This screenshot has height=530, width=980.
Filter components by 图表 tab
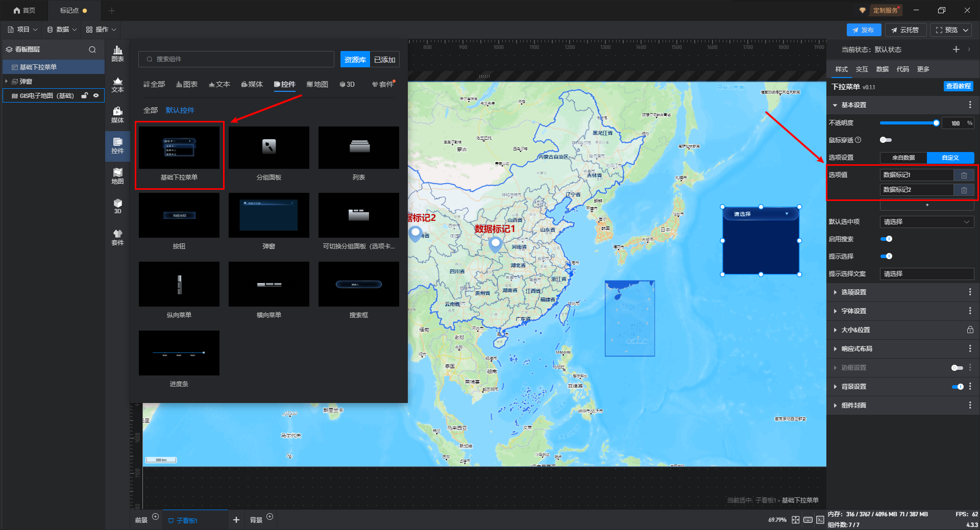187,84
